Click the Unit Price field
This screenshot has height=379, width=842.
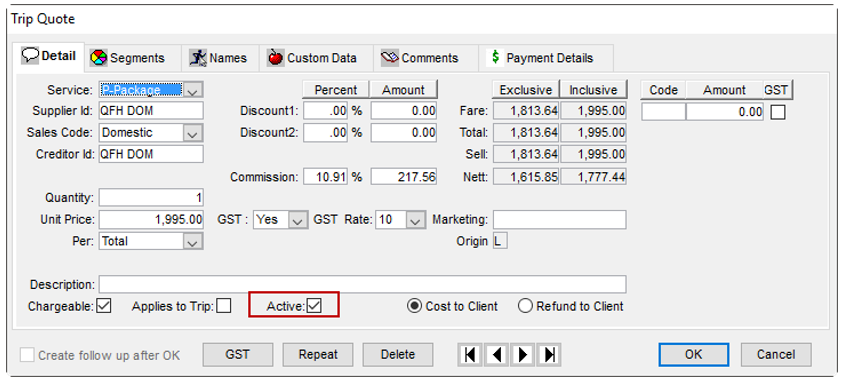point(151,220)
